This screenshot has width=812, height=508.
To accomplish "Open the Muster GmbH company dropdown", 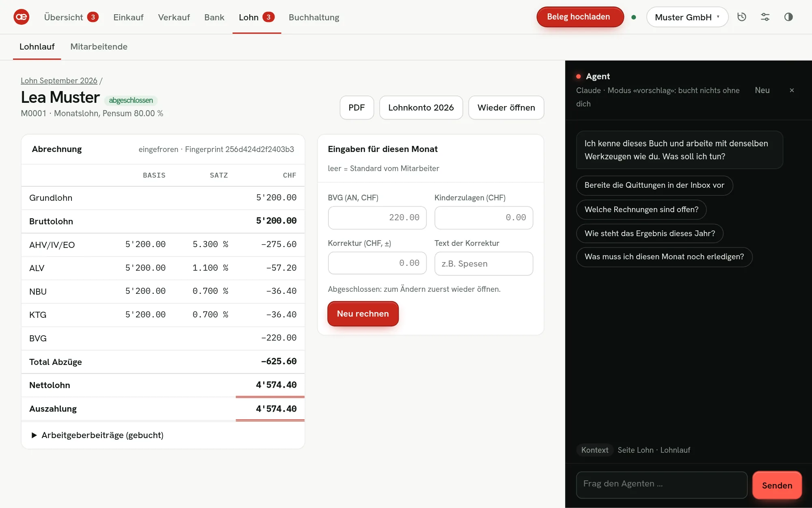I will pos(687,17).
